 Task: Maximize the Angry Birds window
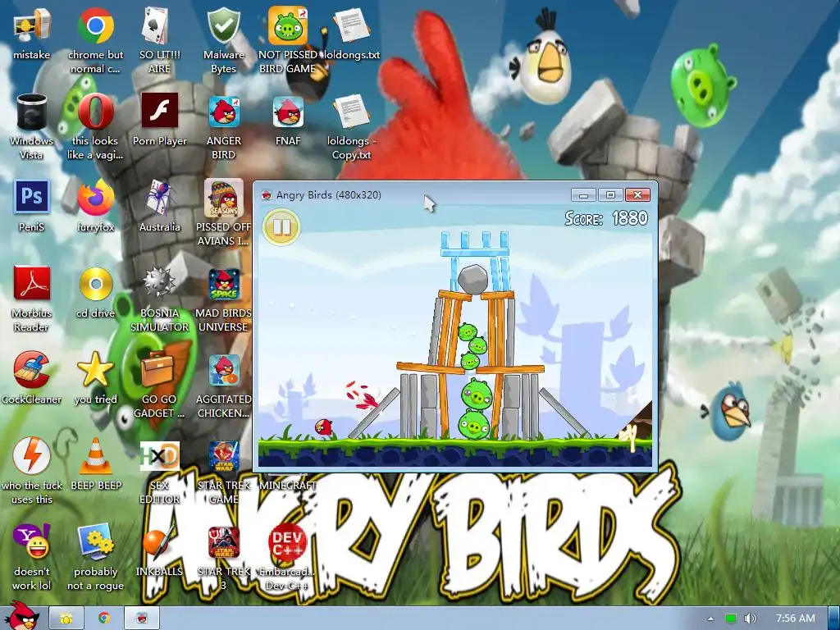(609, 195)
